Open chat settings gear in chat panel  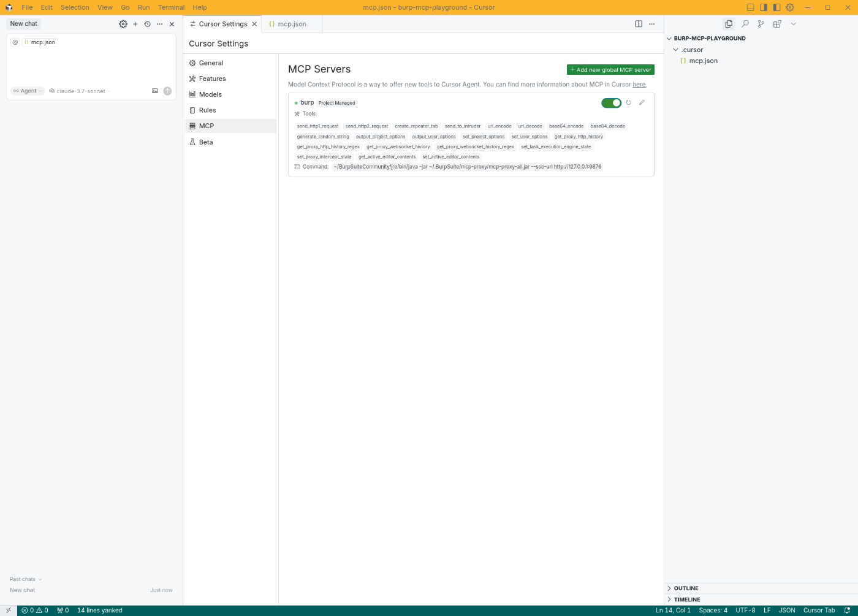[123, 24]
